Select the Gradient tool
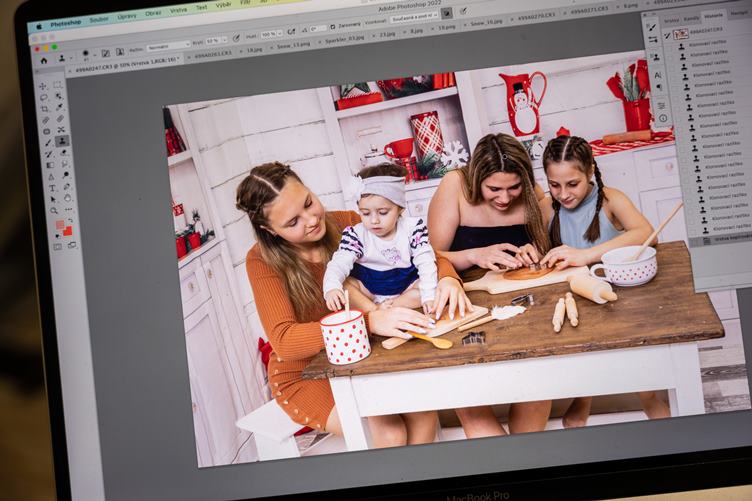Viewport: 752px width, 501px height. pos(50,165)
